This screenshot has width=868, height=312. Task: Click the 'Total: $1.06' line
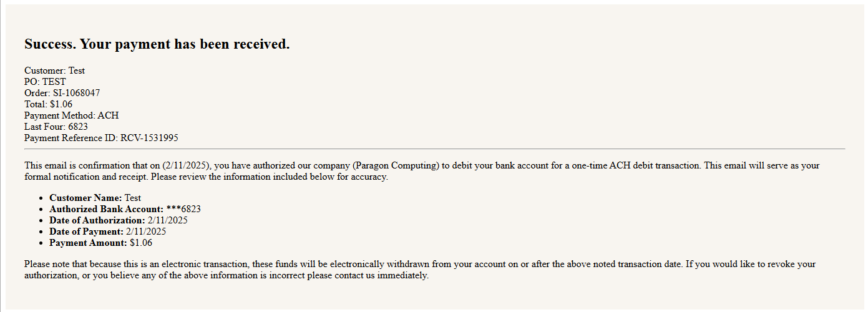click(x=48, y=104)
